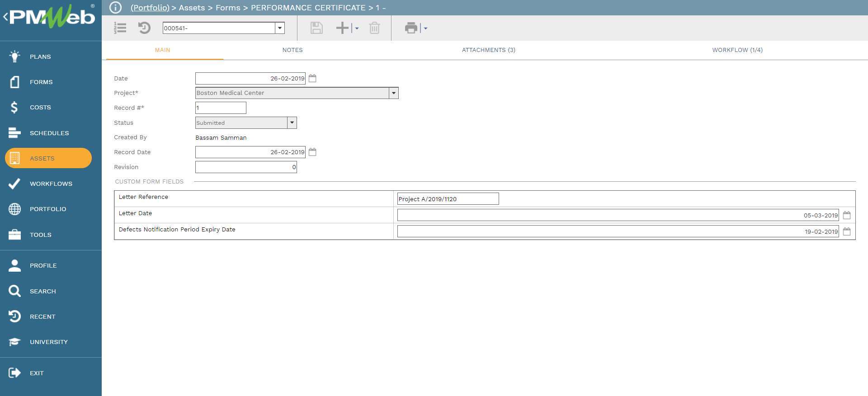Expand the Status dropdown showing Submitted
The width and height of the screenshot is (868, 396).
tap(292, 123)
